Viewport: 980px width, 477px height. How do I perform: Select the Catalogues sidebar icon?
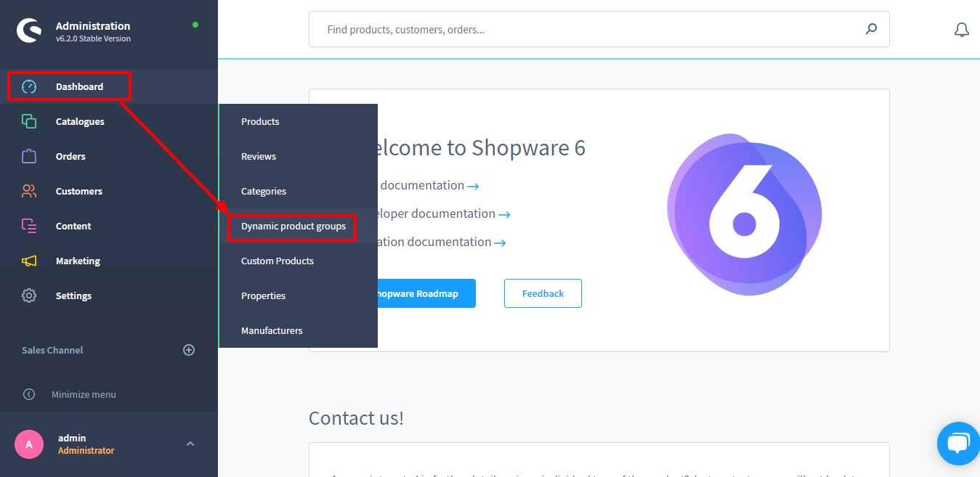tap(28, 121)
